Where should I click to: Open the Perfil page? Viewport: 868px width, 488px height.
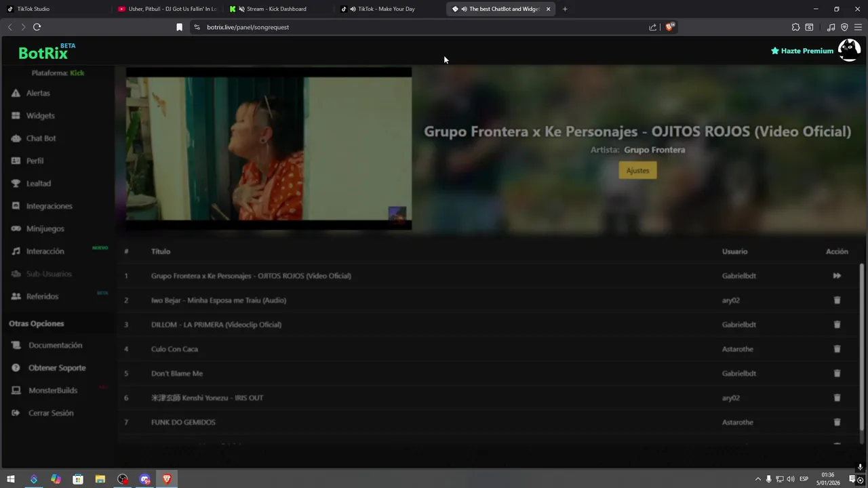(35, 161)
